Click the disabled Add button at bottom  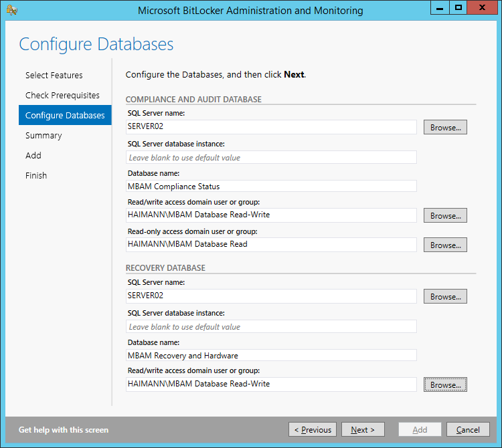(x=420, y=429)
